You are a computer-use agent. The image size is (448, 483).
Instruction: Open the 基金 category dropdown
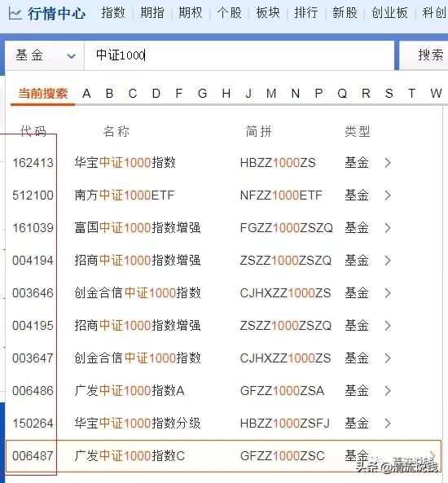(x=44, y=55)
